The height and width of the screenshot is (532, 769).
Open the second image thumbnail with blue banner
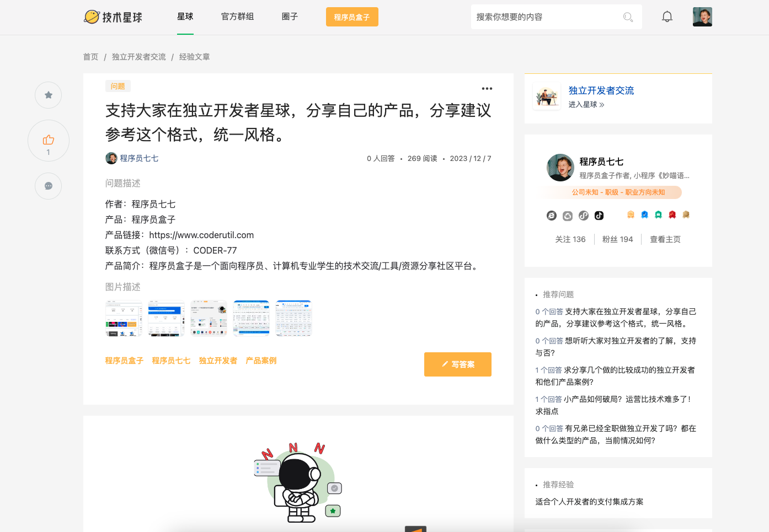pos(166,318)
